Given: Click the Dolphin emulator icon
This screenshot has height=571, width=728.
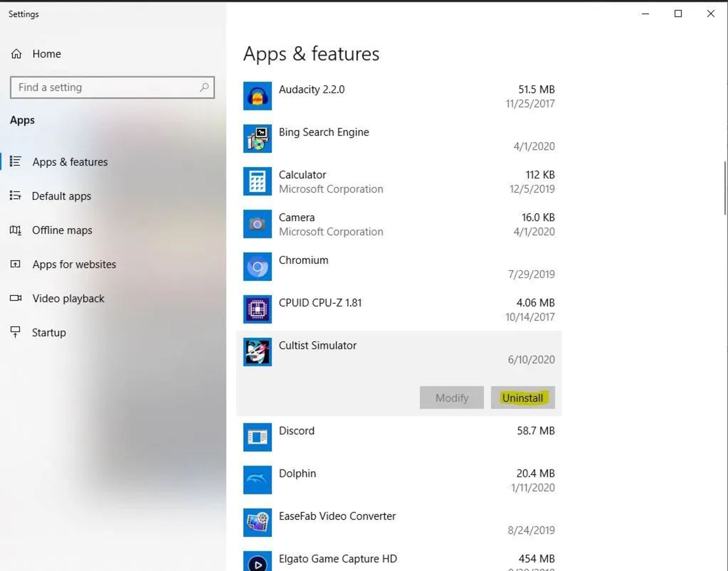Looking at the screenshot, I should [x=257, y=479].
